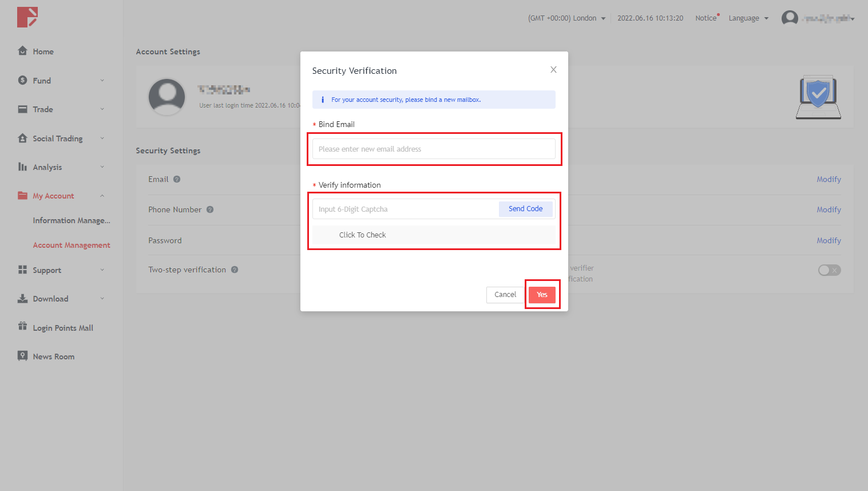Click the Bind Email input field
The width and height of the screenshot is (868, 491).
pyautogui.click(x=433, y=149)
